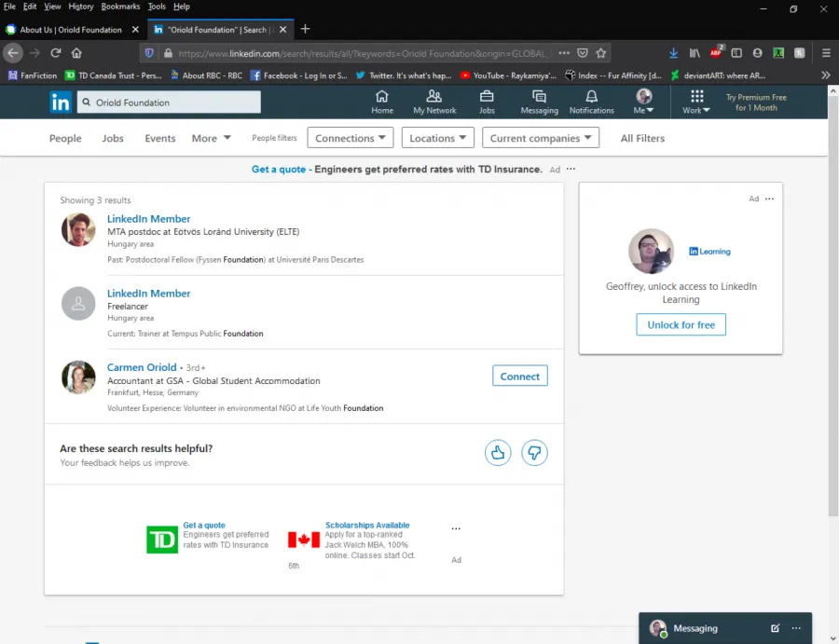Viewport: 839px width, 644px height.
Task: Give thumbs up feedback
Action: (498, 453)
